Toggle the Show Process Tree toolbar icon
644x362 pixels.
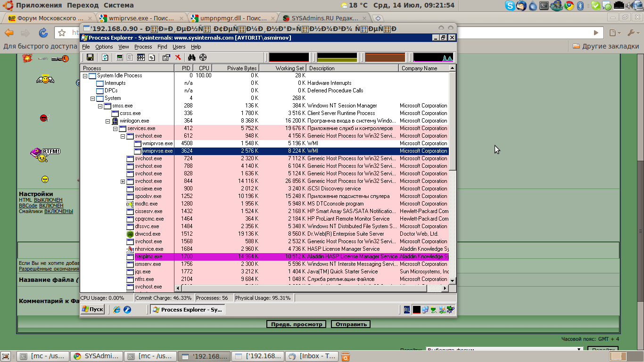tap(130, 58)
